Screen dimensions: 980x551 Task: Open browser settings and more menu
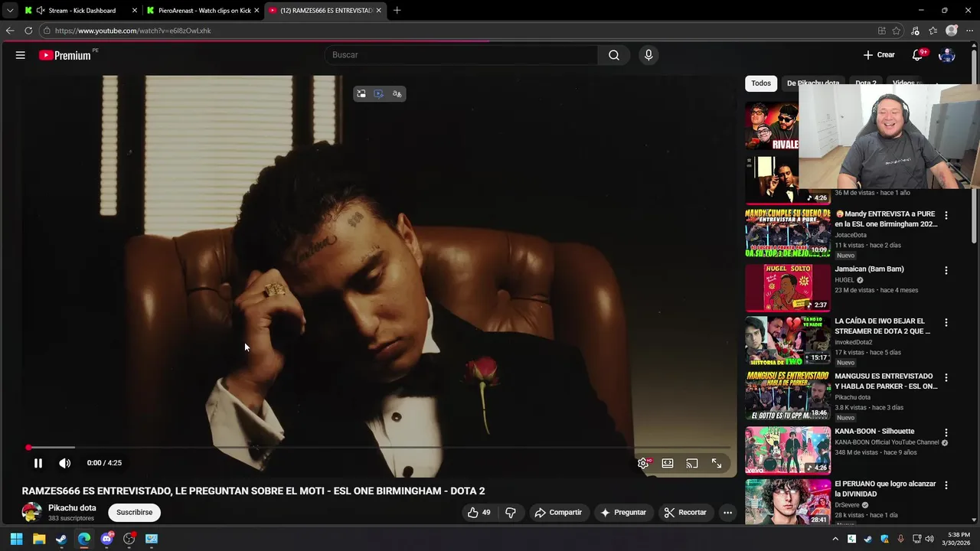pyautogui.click(x=969, y=31)
